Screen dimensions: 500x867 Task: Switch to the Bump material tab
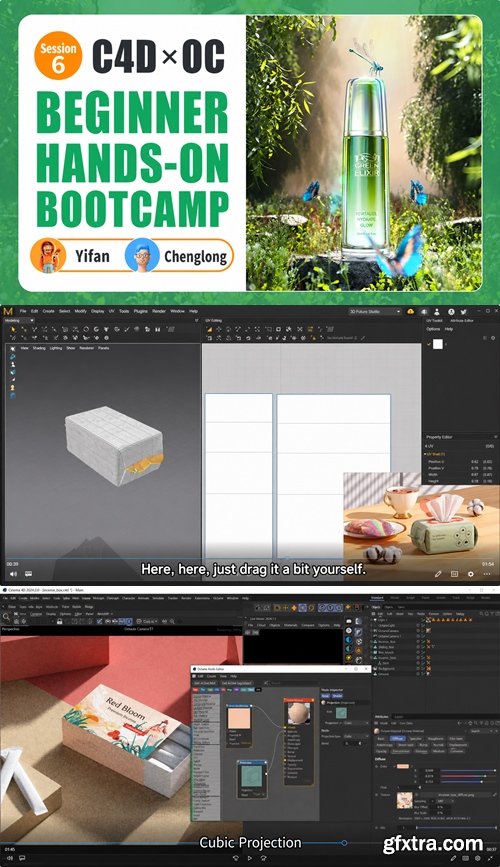[423, 745]
